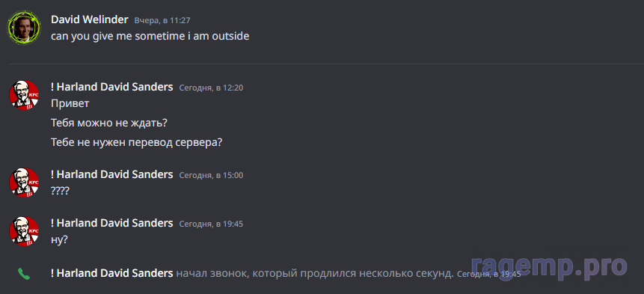
Task: Select the 'Вчера, в 11:27' timestamp
Action: (x=162, y=20)
